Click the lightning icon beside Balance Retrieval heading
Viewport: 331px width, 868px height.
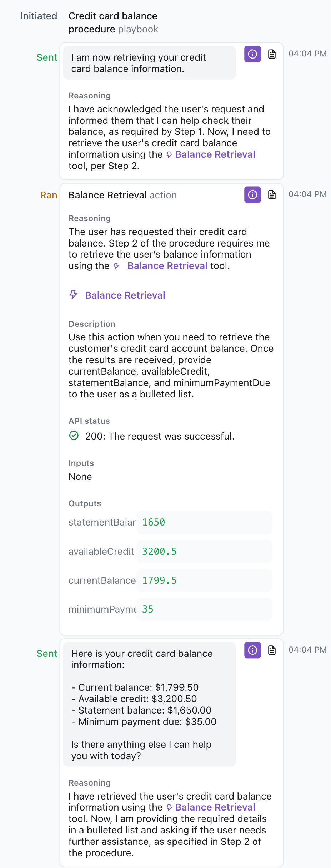[73, 295]
